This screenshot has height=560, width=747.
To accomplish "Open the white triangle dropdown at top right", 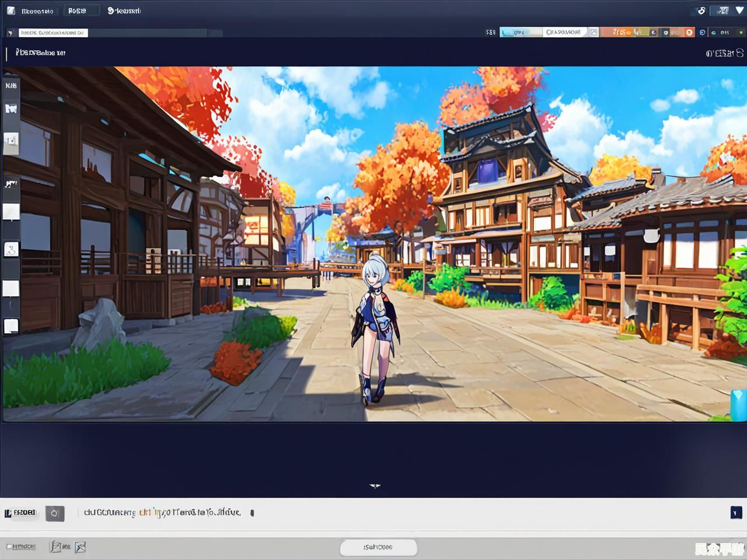I will pos(740,10).
